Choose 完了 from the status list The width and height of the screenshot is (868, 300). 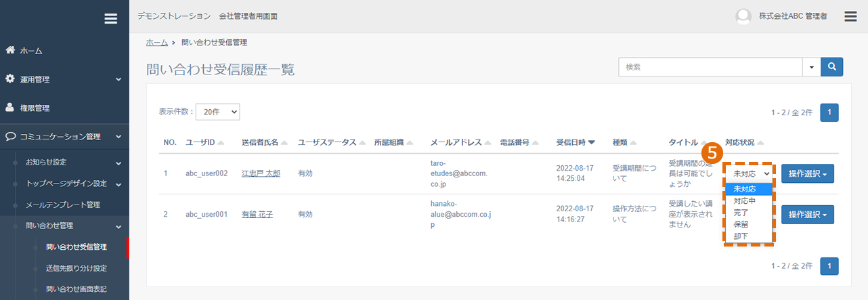[x=741, y=213]
